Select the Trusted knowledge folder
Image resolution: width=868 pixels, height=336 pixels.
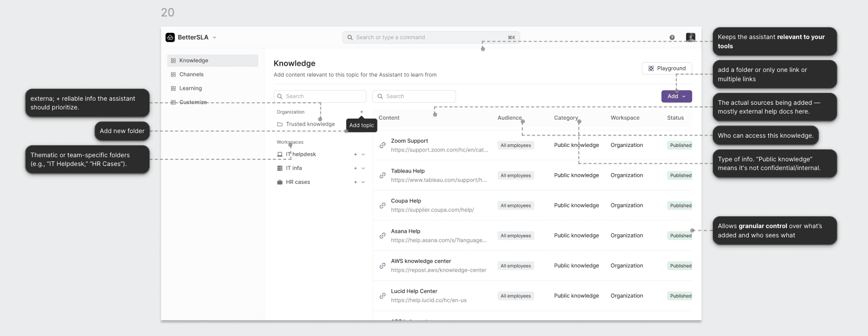(x=310, y=124)
